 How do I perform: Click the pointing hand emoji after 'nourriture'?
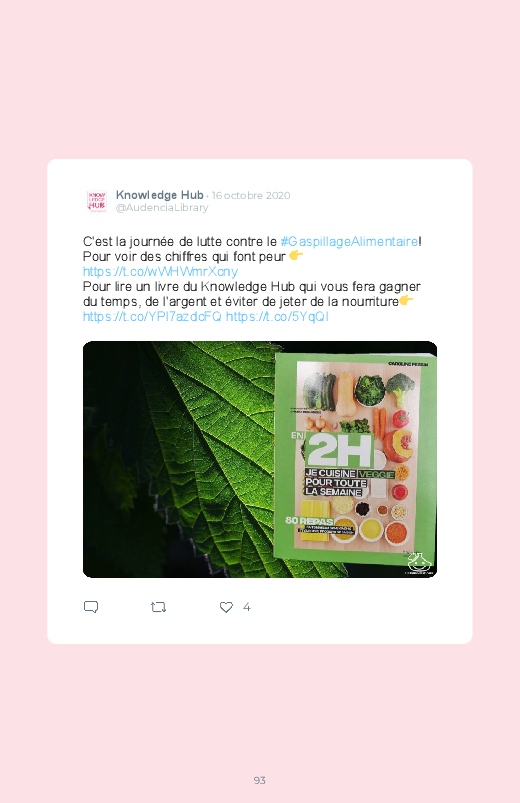(406, 300)
